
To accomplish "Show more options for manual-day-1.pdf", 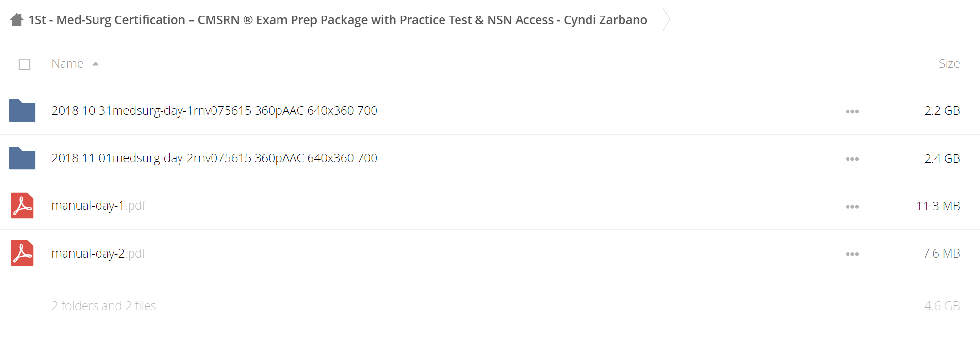I will coord(852,206).
